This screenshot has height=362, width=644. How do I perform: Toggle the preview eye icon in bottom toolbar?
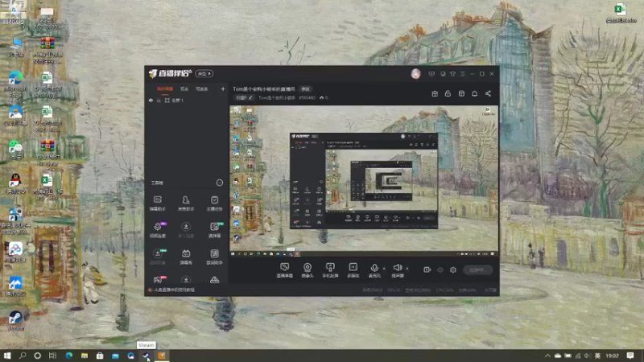(x=440, y=269)
